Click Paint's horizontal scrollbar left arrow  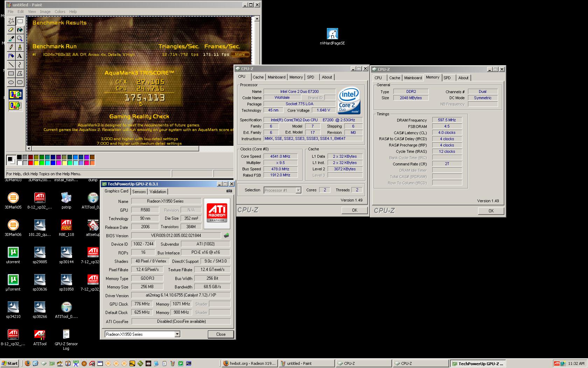[29, 148]
